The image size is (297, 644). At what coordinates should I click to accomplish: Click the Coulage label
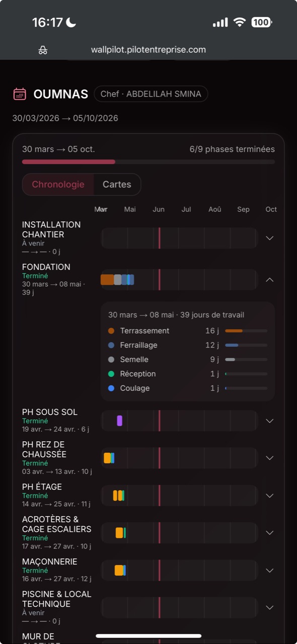135,388
